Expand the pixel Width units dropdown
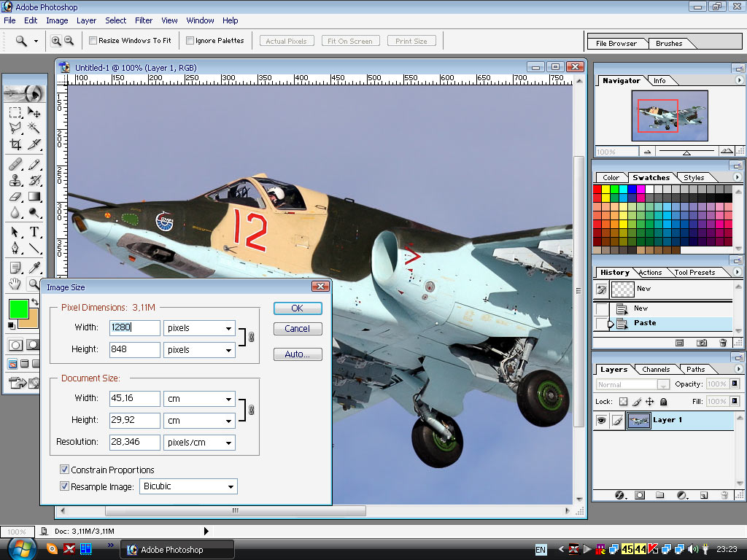Viewport: 747px width, 560px height. tap(199, 328)
